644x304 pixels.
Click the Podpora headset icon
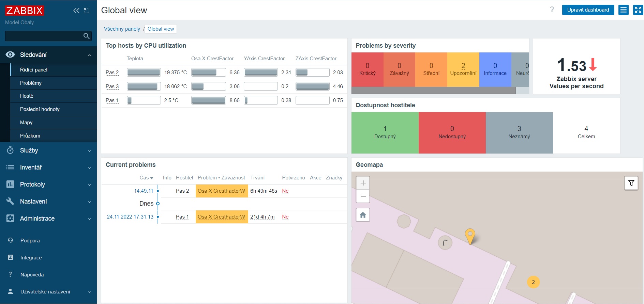click(10, 240)
